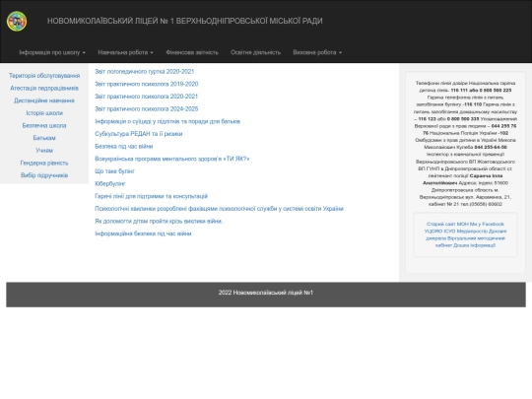Open Як допомогти дітям пройти крізь виклики війни
532x399 pixels.
159,222
